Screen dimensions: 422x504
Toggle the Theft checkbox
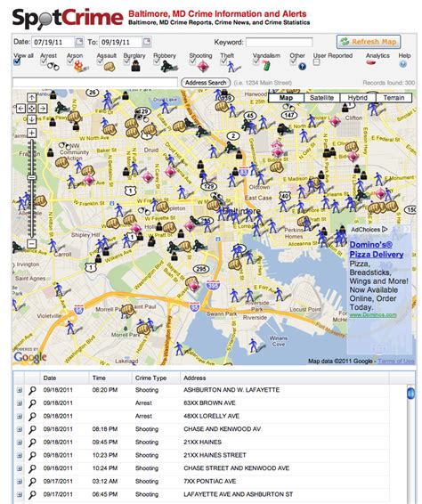(223, 61)
